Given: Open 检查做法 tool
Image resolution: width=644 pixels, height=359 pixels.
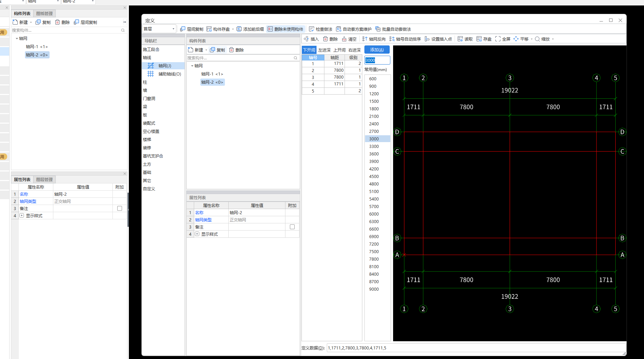Looking at the screenshot, I should (x=321, y=29).
